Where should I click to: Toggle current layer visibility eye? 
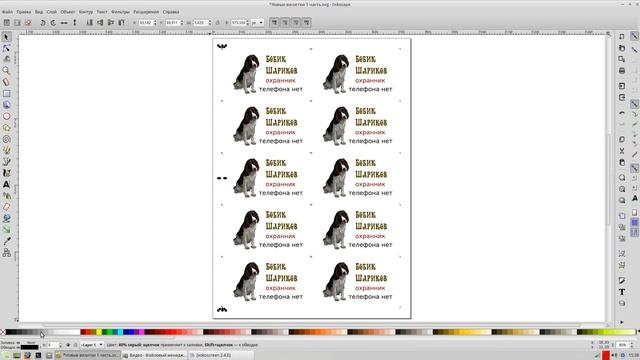pyautogui.click(x=68, y=345)
